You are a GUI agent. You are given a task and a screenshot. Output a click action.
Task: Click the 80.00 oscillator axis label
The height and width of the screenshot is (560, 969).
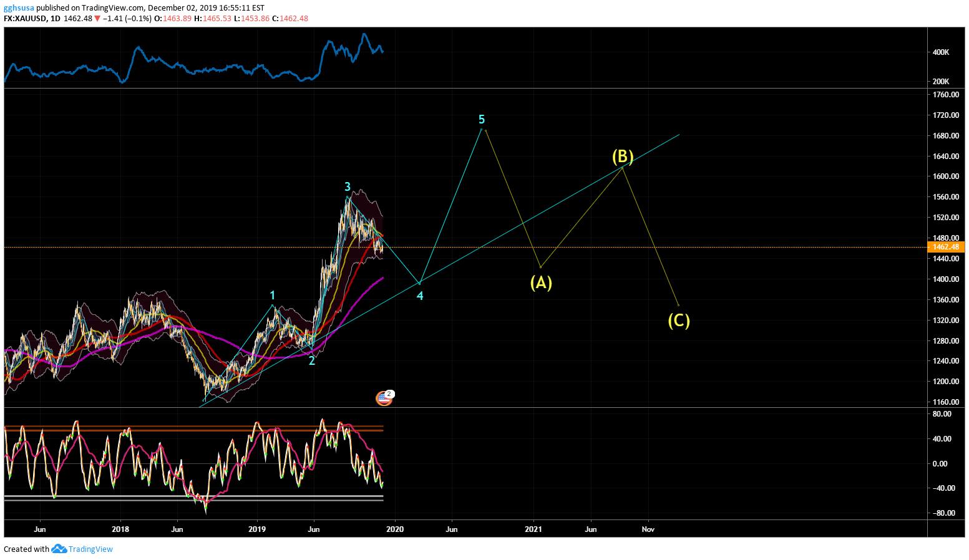(942, 414)
